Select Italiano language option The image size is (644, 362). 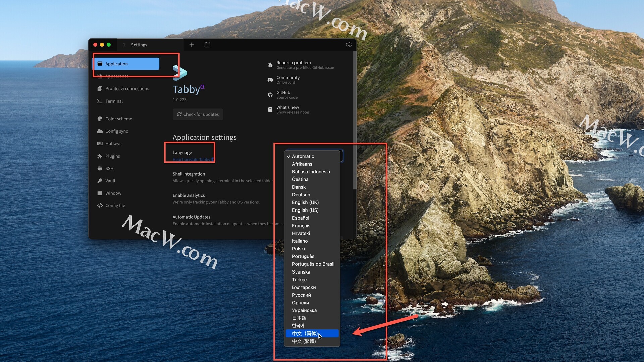[x=312, y=241]
